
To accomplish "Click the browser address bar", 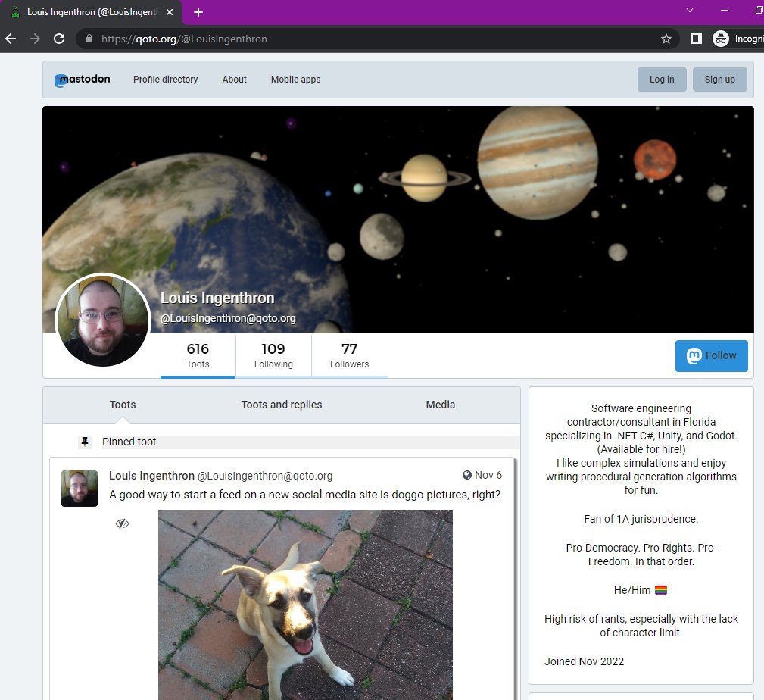I will click(303, 38).
